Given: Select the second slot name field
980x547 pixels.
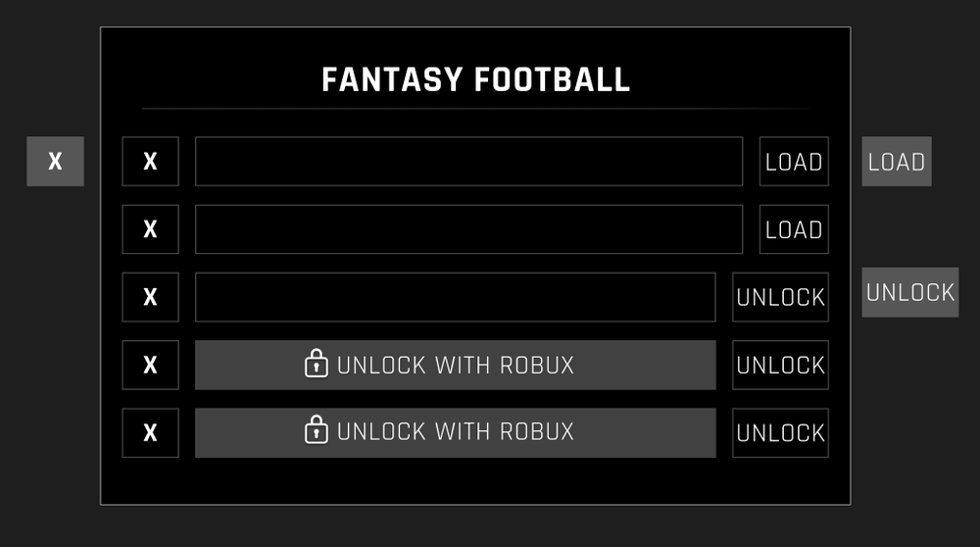Looking at the screenshot, I should (x=468, y=229).
